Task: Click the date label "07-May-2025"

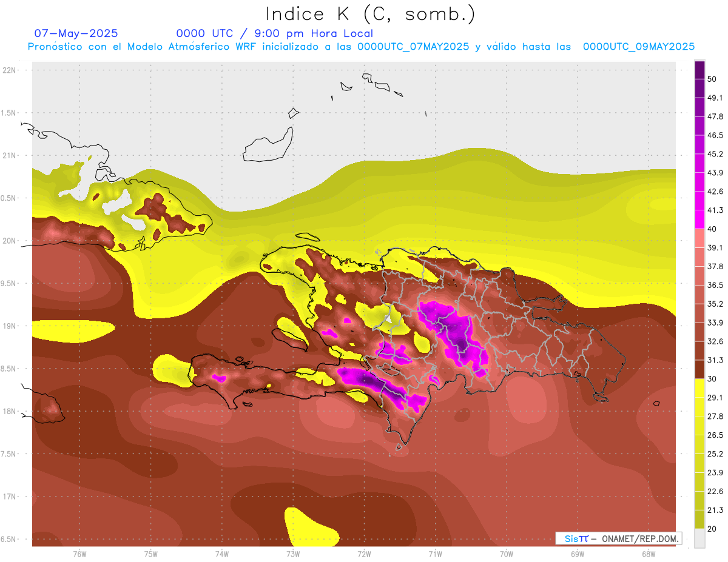Action: [76, 33]
